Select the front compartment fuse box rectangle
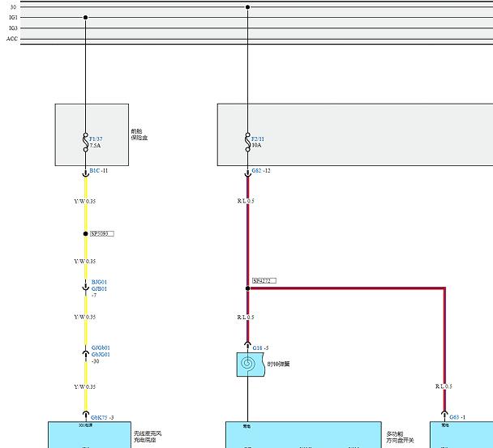Screen dimensions: 493x448 (92, 134)
